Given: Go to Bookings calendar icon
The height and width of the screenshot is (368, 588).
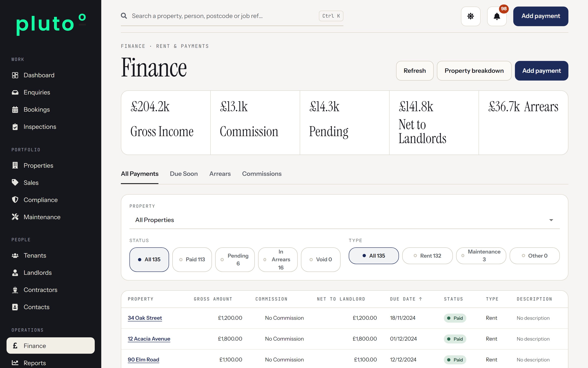Looking at the screenshot, I should tap(15, 110).
